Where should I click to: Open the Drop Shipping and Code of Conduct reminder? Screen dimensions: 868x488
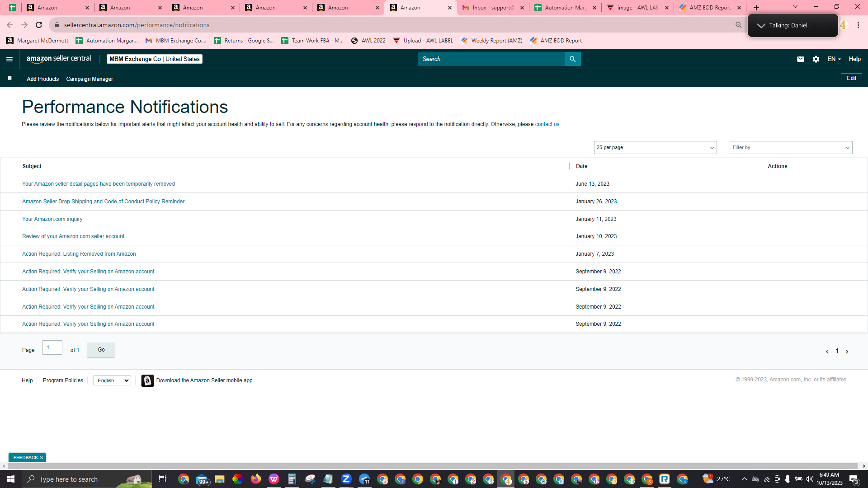pyautogui.click(x=103, y=202)
